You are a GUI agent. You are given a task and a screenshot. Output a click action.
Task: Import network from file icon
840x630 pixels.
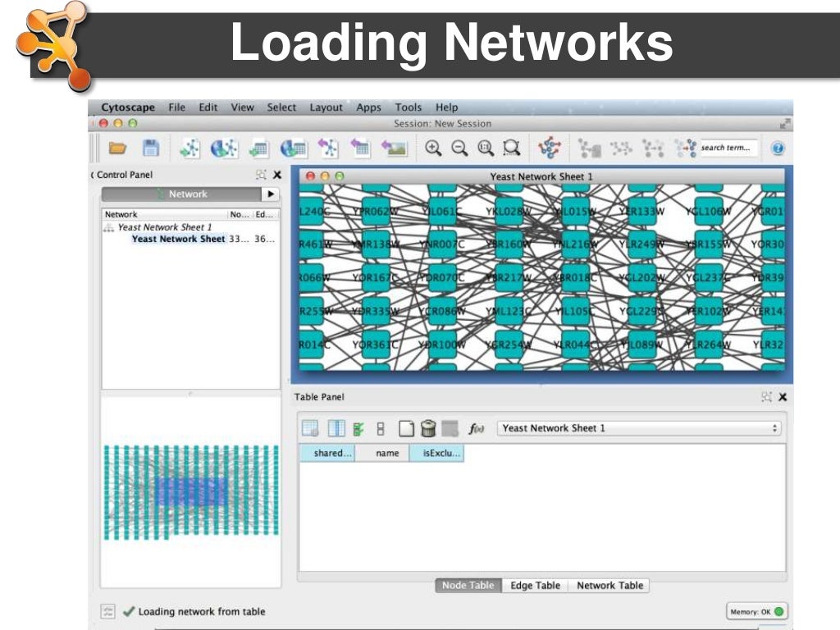pyautogui.click(x=189, y=148)
